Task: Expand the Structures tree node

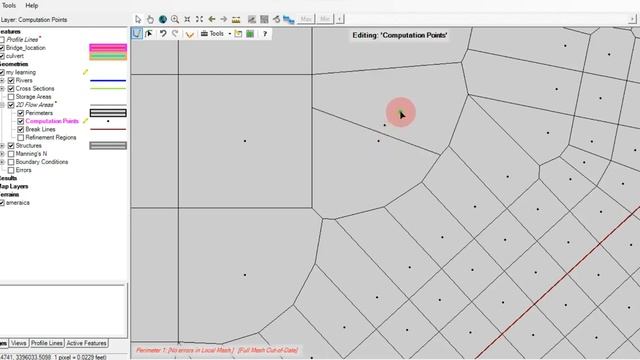Action: point(2,146)
